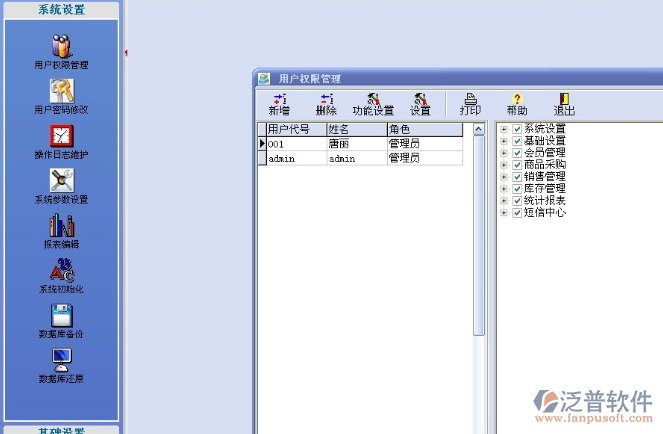Open 报表编辑 sidebar icon
The image size is (663, 434).
(61, 226)
